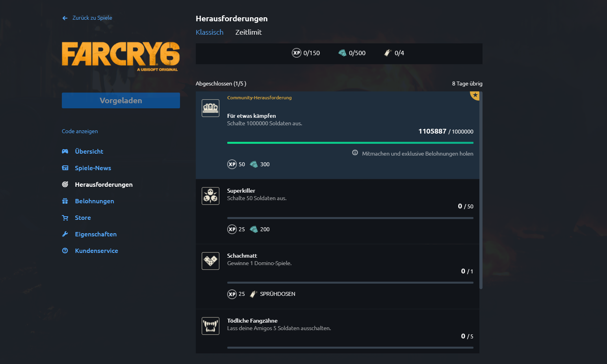Click the info icon beside 'Mitmachen und exklusive Belohnungen'
Image resolution: width=607 pixels, height=364 pixels.
tap(355, 152)
